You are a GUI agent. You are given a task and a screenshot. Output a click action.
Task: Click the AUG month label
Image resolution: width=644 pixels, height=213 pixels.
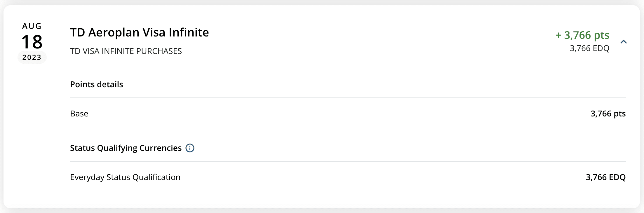(32, 26)
